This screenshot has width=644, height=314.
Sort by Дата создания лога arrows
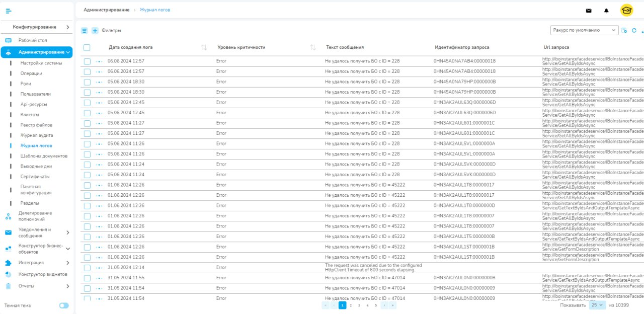coord(204,47)
